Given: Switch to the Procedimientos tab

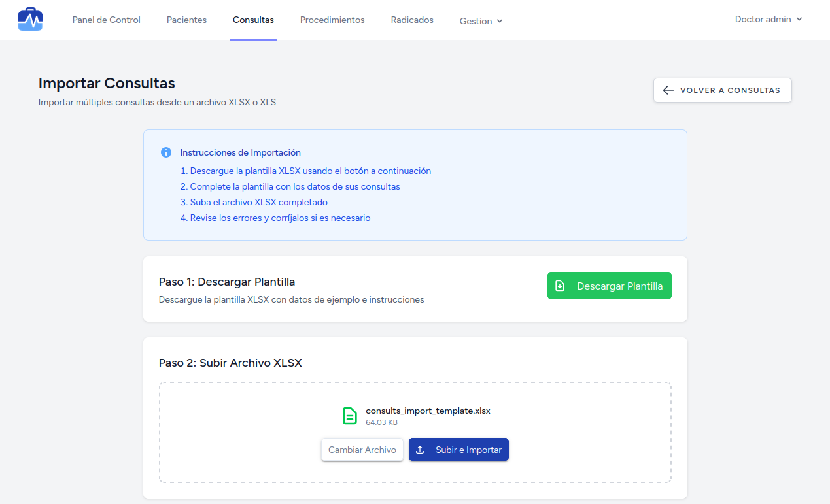Looking at the screenshot, I should pyautogui.click(x=332, y=20).
